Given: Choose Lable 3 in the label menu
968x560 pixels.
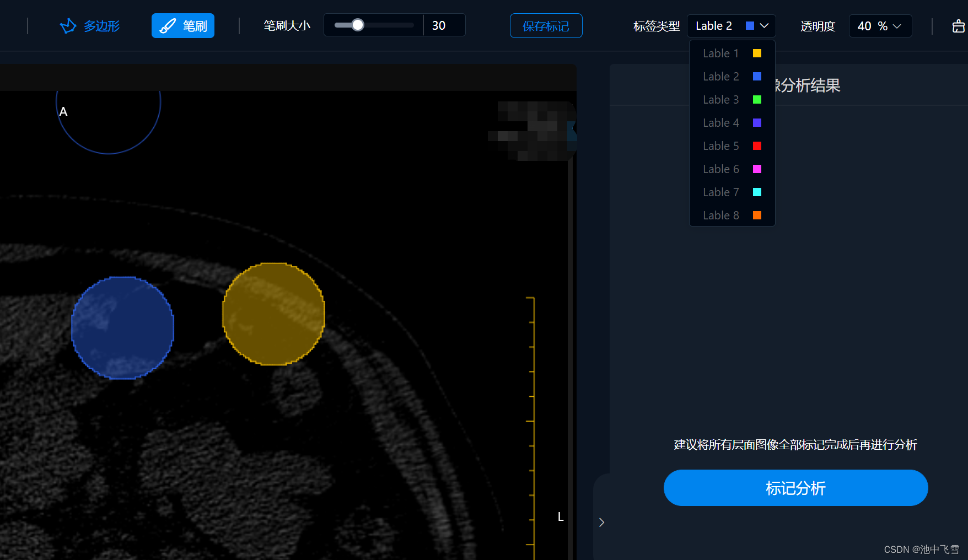Looking at the screenshot, I should [x=720, y=99].
